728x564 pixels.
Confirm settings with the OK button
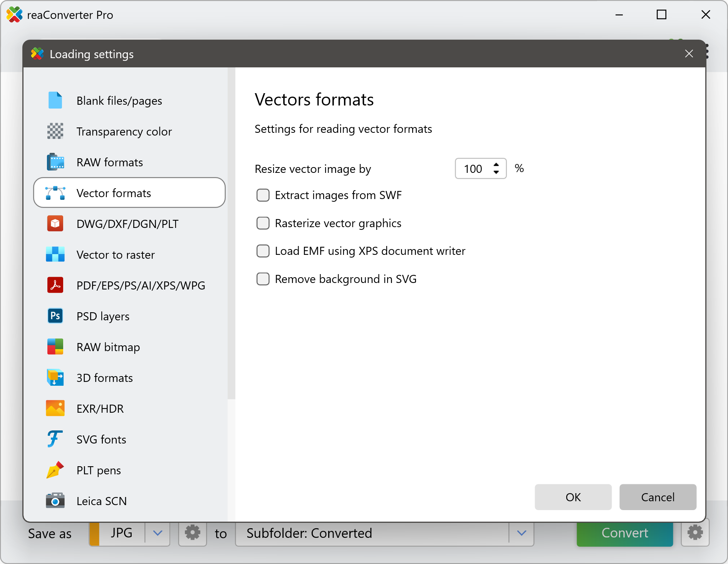coord(573,497)
